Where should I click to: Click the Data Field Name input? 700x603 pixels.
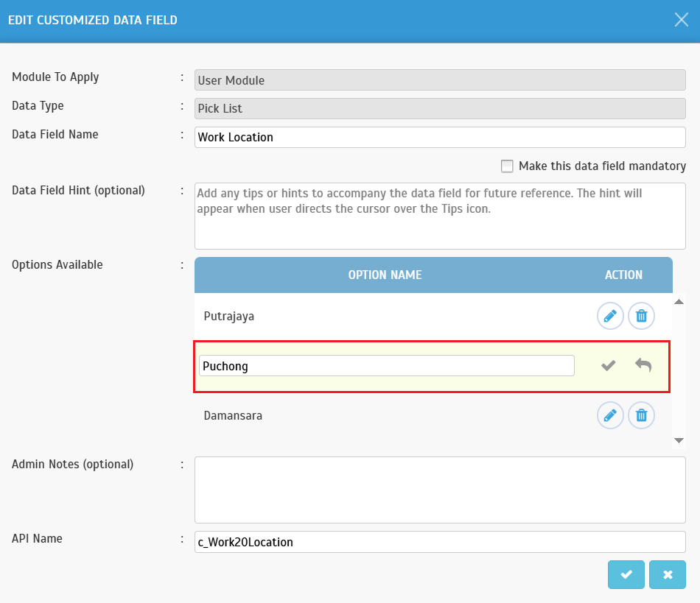coord(440,138)
